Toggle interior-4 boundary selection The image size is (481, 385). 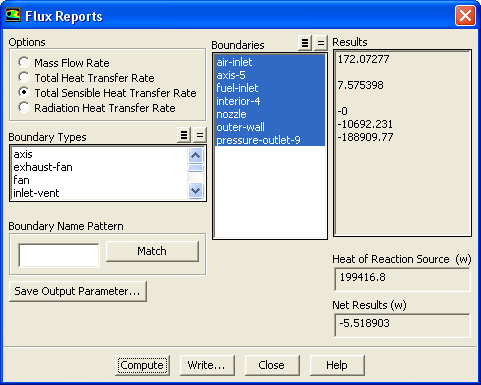tap(270, 101)
